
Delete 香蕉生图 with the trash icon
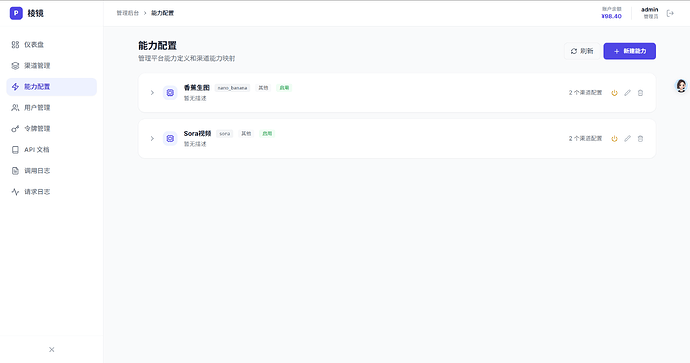640,93
